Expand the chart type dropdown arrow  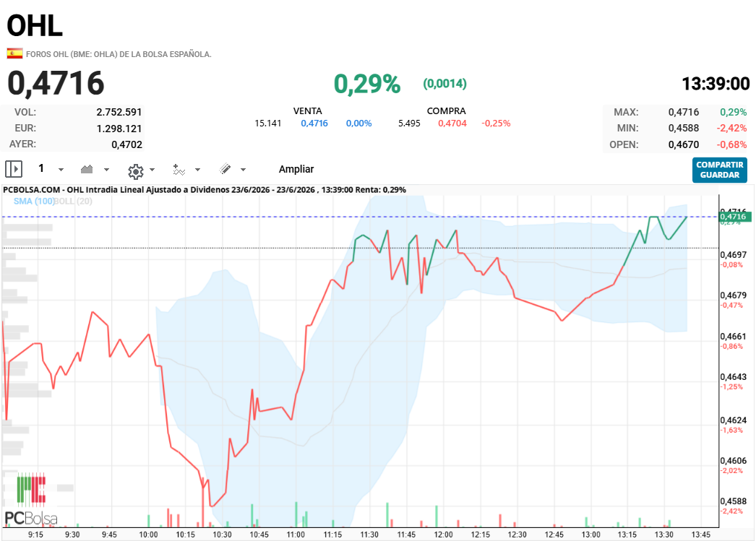pos(106,170)
